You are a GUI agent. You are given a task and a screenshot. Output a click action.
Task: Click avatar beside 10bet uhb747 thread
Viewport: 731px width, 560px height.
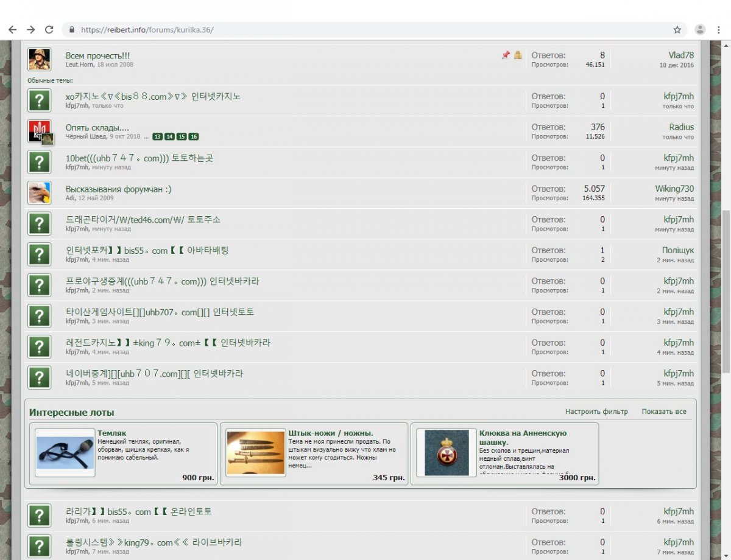click(x=40, y=162)
